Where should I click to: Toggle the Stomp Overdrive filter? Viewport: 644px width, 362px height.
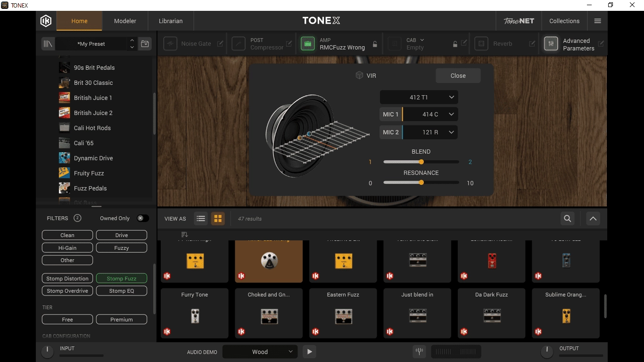tap(67, 291)
